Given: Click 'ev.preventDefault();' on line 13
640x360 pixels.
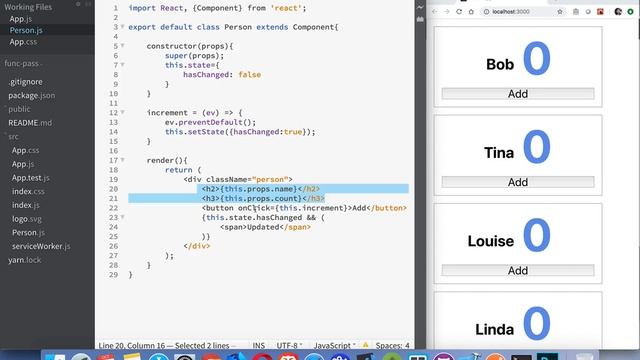Looking at the screenshot, I should pyautogui.click(x=211, y=122).
